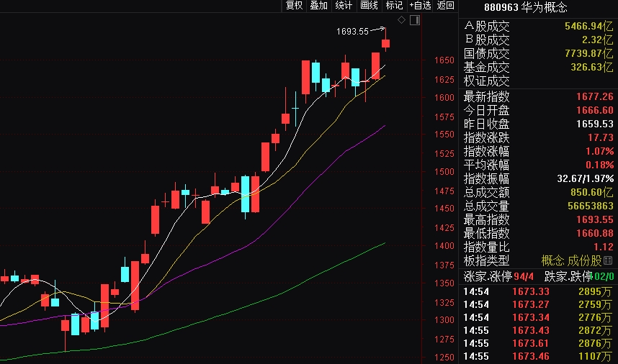Click the latest candlestick at chart top
The height and width of the screenshot is (364, 618).
point(386,43)
